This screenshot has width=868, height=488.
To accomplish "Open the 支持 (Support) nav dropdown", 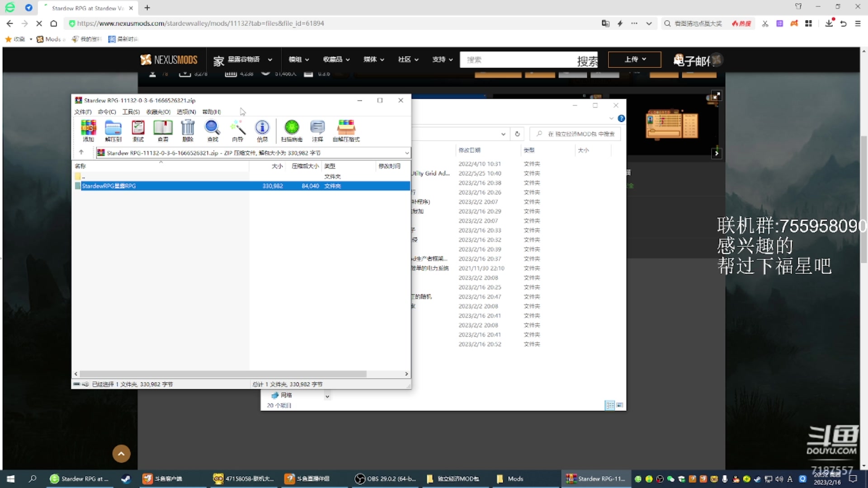I will pyautogui.click(x=443, y=60).
